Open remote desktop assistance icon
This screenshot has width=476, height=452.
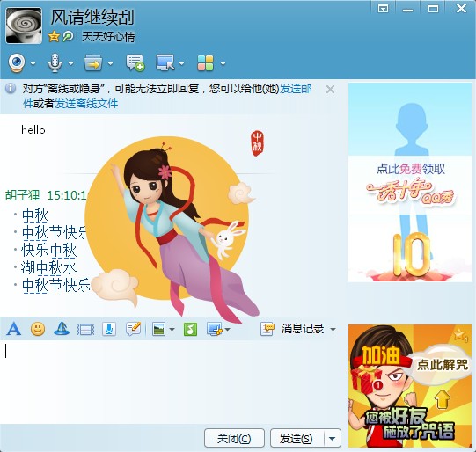pyautogui.click(x=165, y=62)
